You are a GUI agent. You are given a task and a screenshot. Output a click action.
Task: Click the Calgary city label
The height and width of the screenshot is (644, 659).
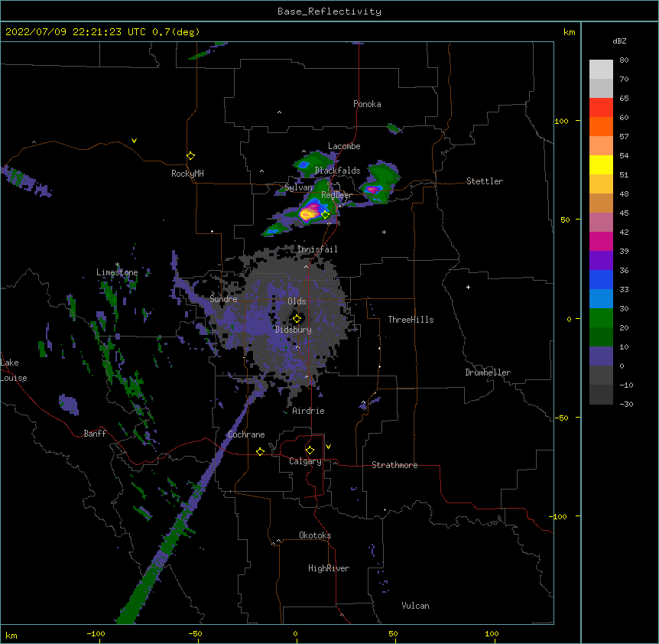pos(305,461)
